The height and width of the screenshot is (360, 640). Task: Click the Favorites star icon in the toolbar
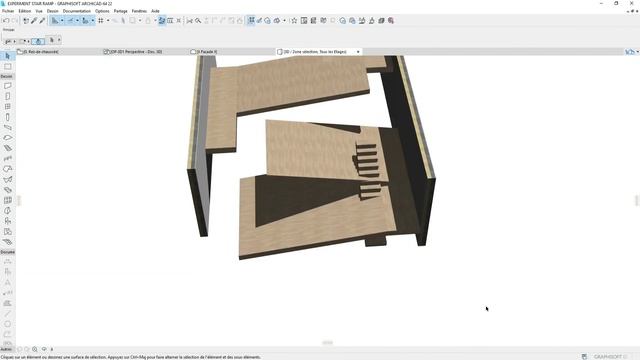294,20
